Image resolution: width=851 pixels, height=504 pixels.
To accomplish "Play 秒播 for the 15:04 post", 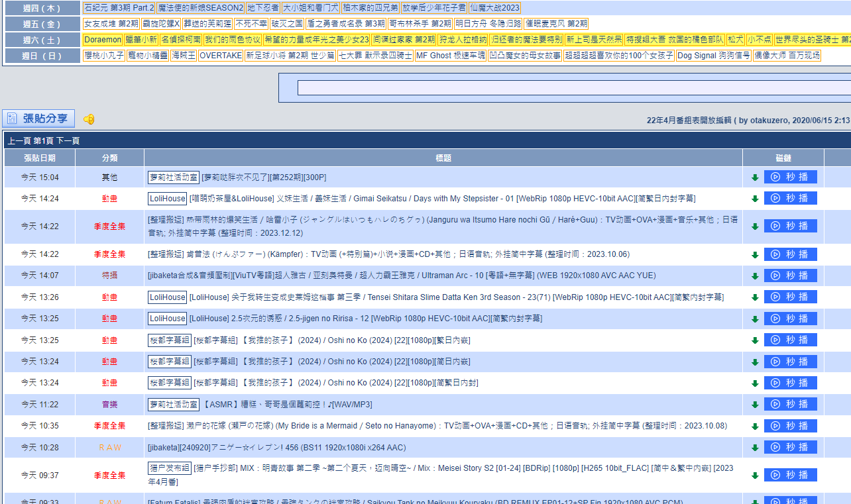I will [791, 177].
